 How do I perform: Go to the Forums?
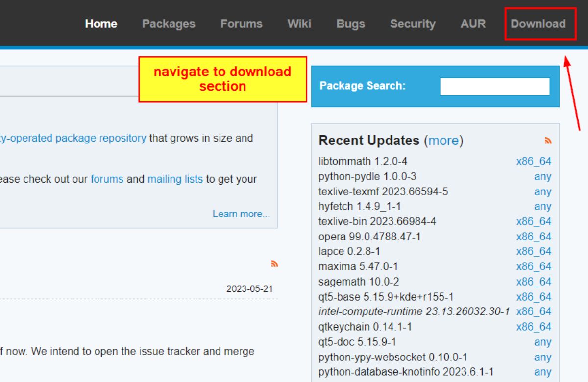pos(242,23)
